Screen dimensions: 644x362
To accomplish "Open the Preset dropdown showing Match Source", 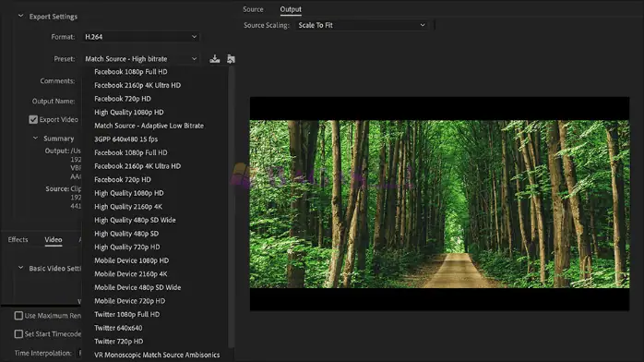I will point(141,59).
